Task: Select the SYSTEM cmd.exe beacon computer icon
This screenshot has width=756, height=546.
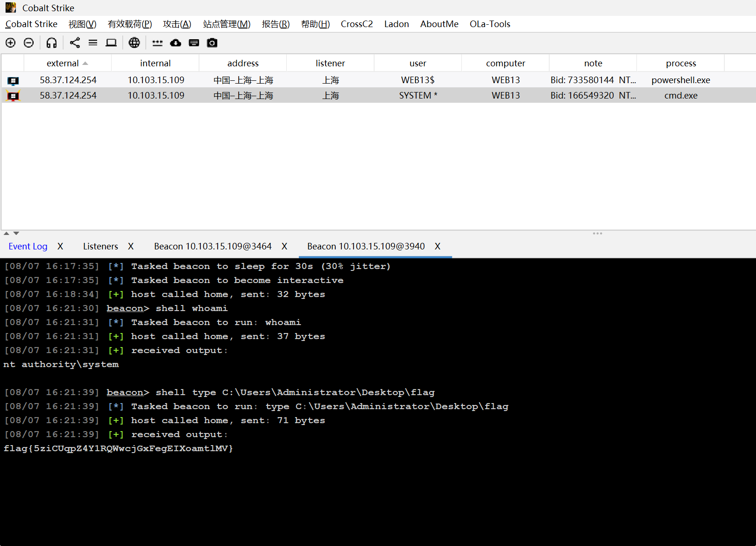Action: (x=13, y=96)
